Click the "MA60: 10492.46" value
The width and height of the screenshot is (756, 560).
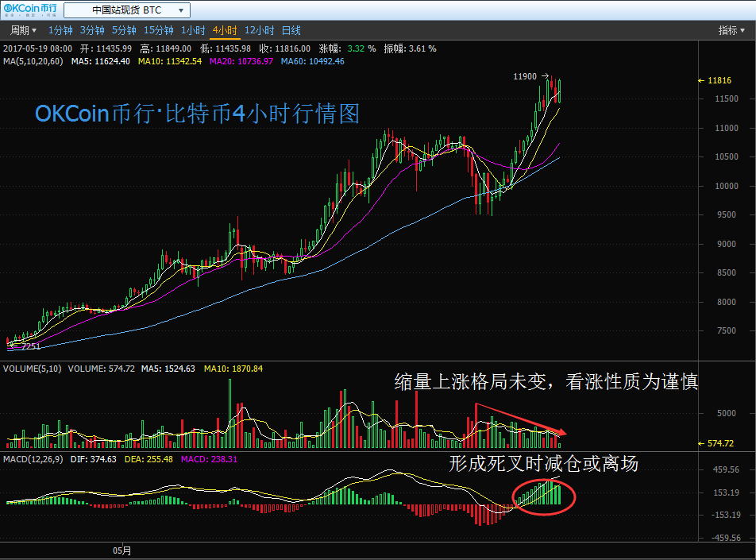pyautogui.click(x=312, y=61)
